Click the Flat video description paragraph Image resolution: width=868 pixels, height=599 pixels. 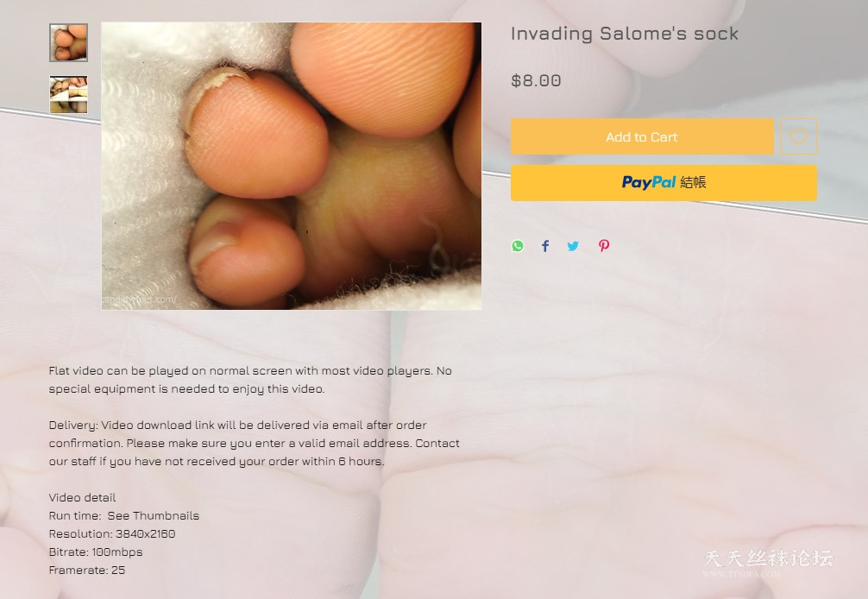pyautogui.click(x=250, y=380)
